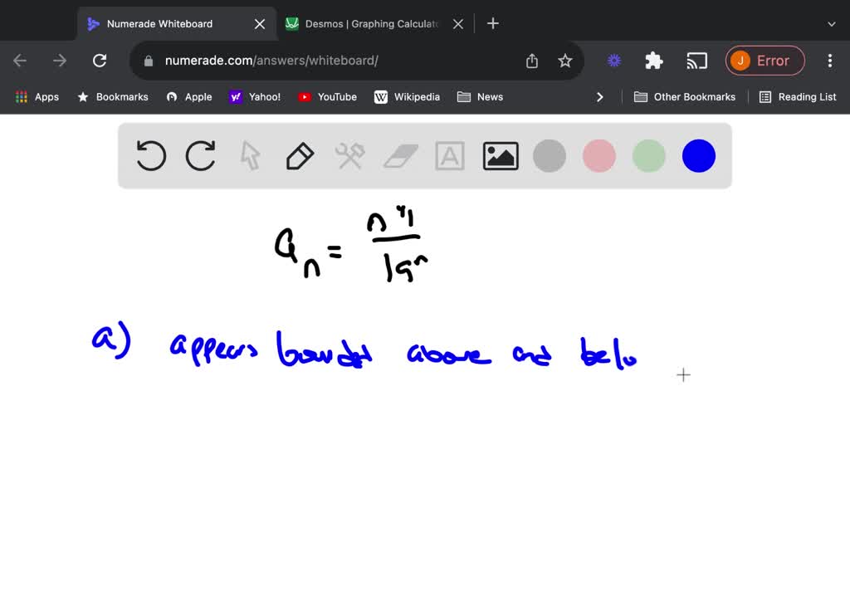Open the browser tab overflow chevron

pos(832,23)
